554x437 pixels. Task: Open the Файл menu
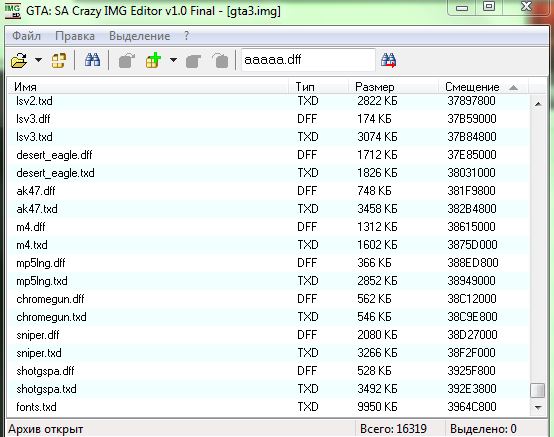click(26, 36)
